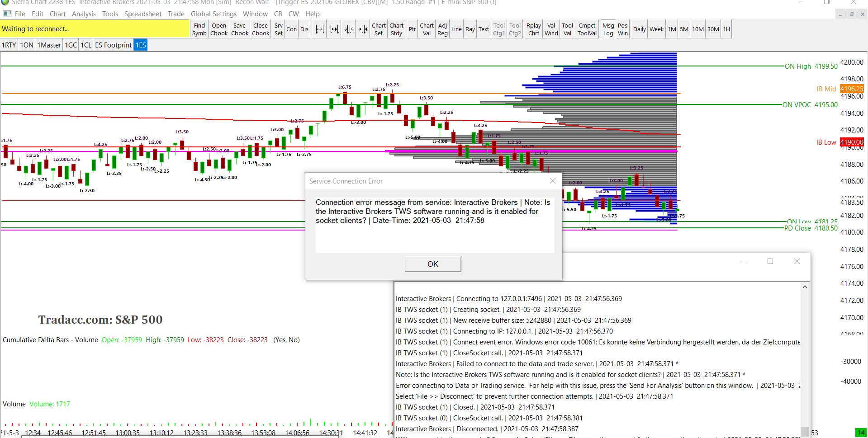The height and width of the screenshot is (438, 868).
Task: Switch chart to Daily timeframe
Action: point(640,29)
